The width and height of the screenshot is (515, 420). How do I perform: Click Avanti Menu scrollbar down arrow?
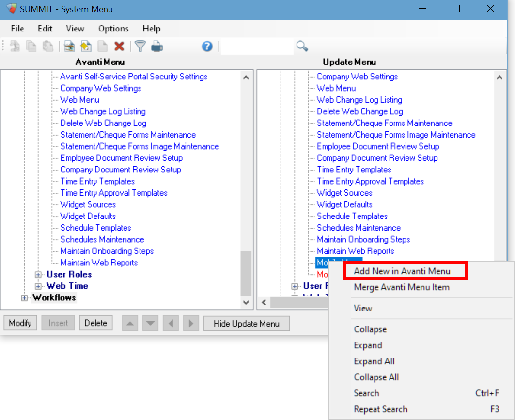coord(246,302)
